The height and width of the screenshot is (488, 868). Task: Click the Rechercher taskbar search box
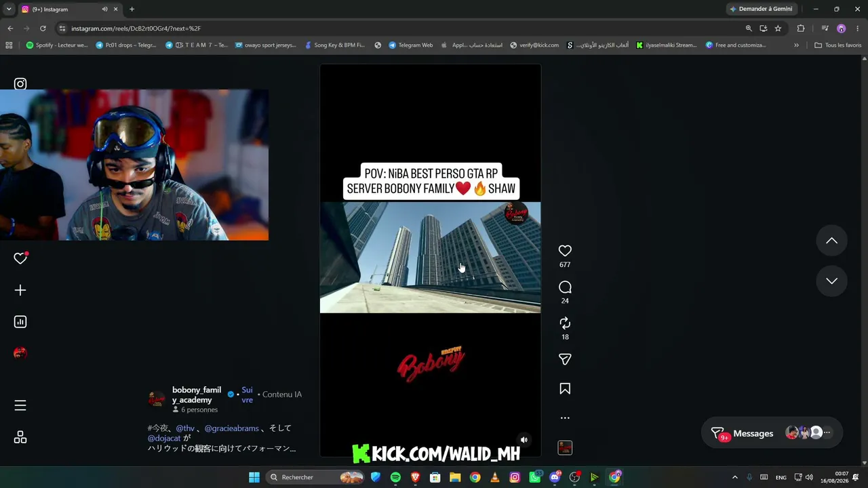point(316,477)
